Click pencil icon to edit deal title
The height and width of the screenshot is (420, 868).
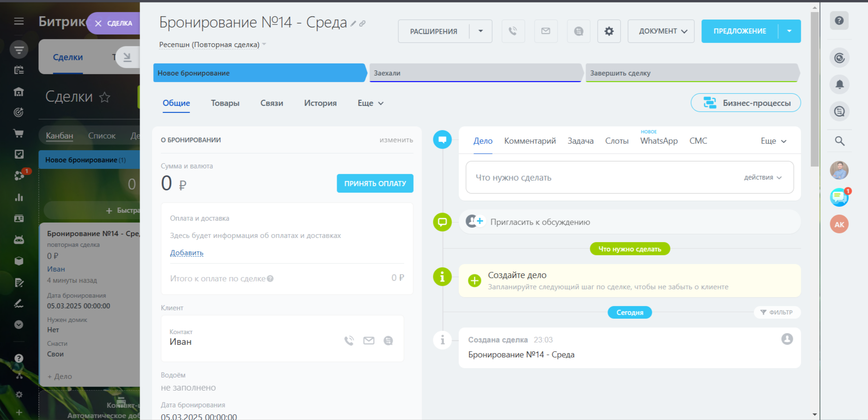click(x=353, y=23)
